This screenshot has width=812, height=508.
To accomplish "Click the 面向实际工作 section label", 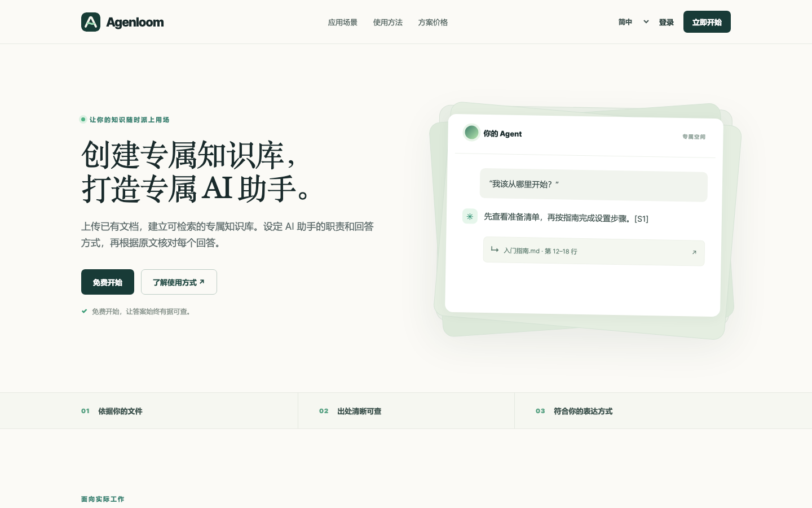I will pyautogui.click(x=103, y=499).
